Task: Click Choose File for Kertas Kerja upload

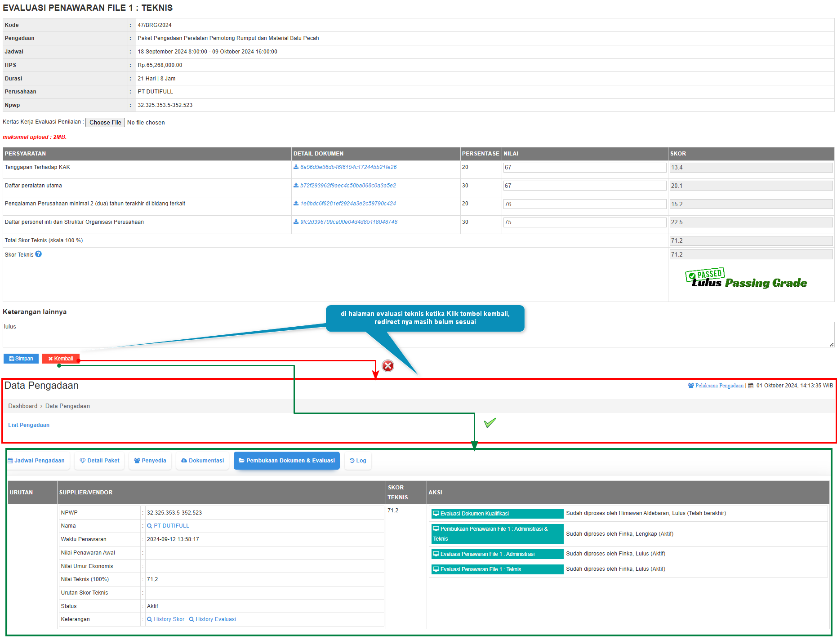Action: 105,122
